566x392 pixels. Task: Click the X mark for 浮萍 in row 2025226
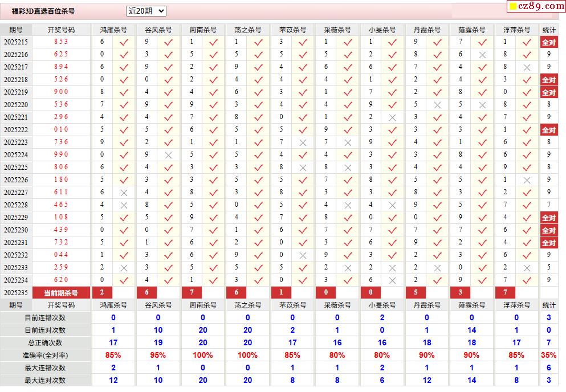pyautogui.click(x=527, y=180)
